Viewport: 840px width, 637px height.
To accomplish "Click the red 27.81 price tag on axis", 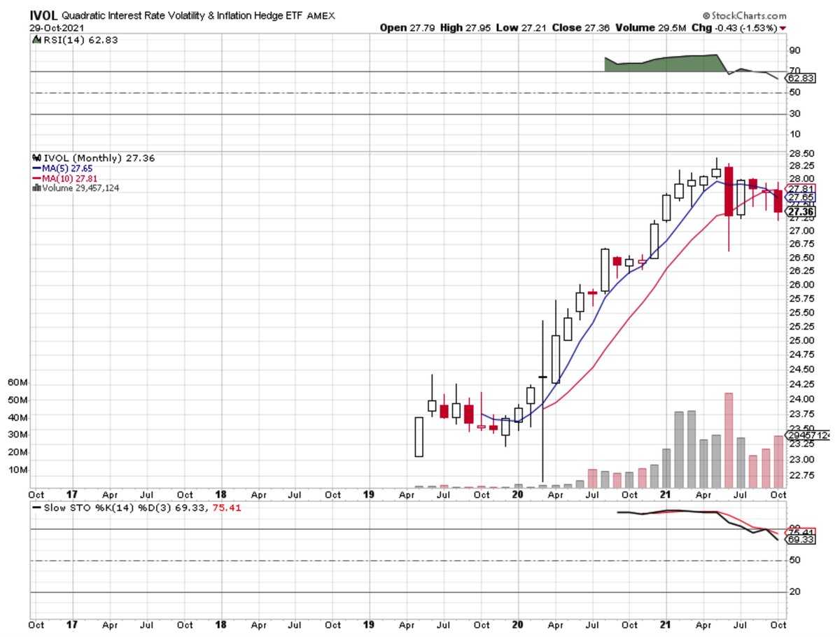I will 800,189.
